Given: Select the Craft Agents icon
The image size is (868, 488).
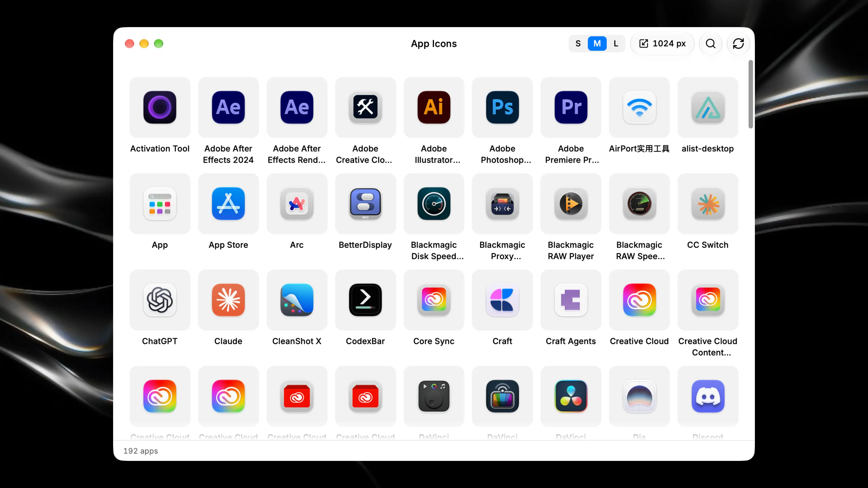Looking at the screenshot, I should pyautogui.click(x=571, y=300).
